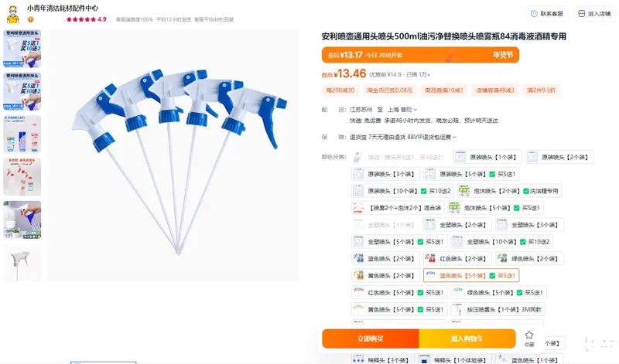
Task: Click the 每200减30 coupon tag
Action: coord(340,90)
